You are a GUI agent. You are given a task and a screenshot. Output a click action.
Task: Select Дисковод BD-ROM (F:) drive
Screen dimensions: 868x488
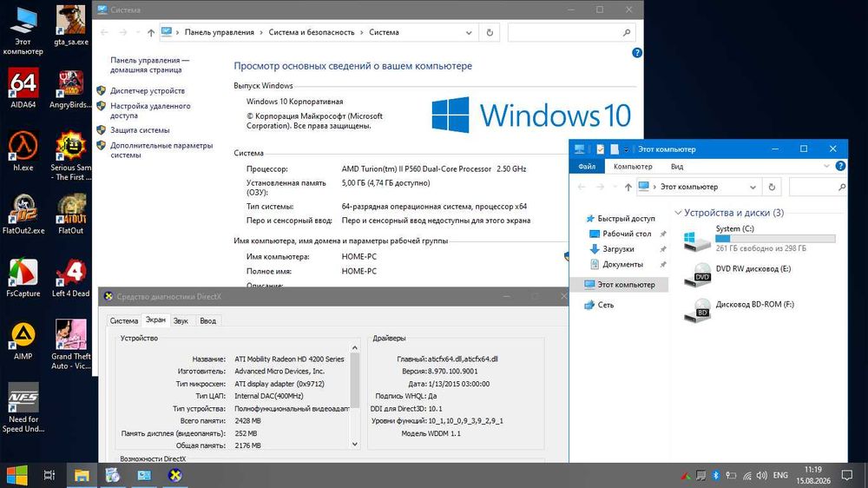pos(697,311)
